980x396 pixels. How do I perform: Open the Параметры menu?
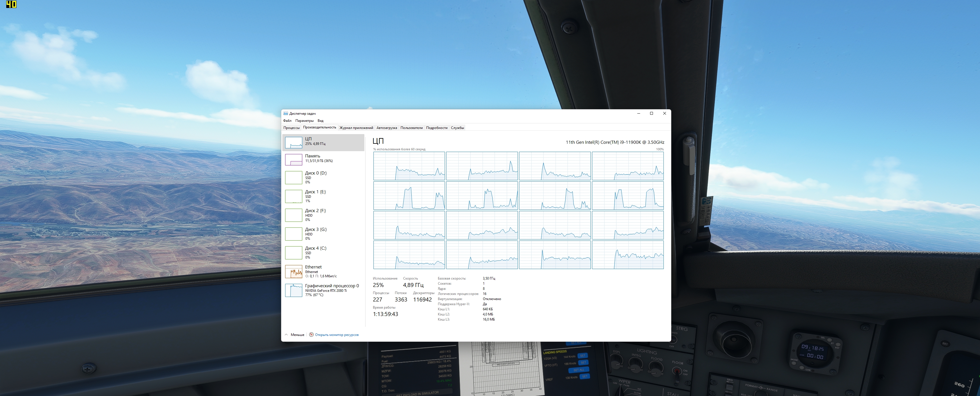[304, 120]
